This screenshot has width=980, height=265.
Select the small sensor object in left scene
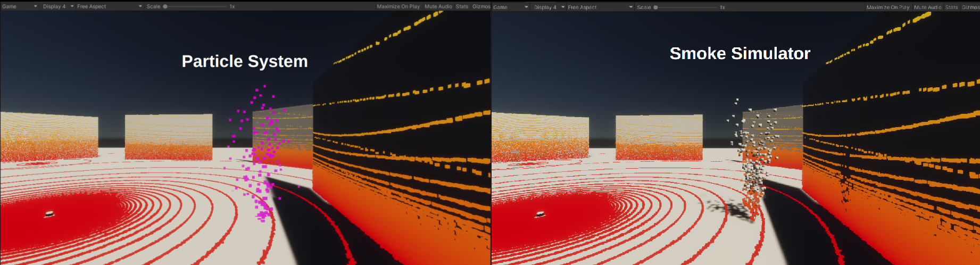(x=49, y=214)
